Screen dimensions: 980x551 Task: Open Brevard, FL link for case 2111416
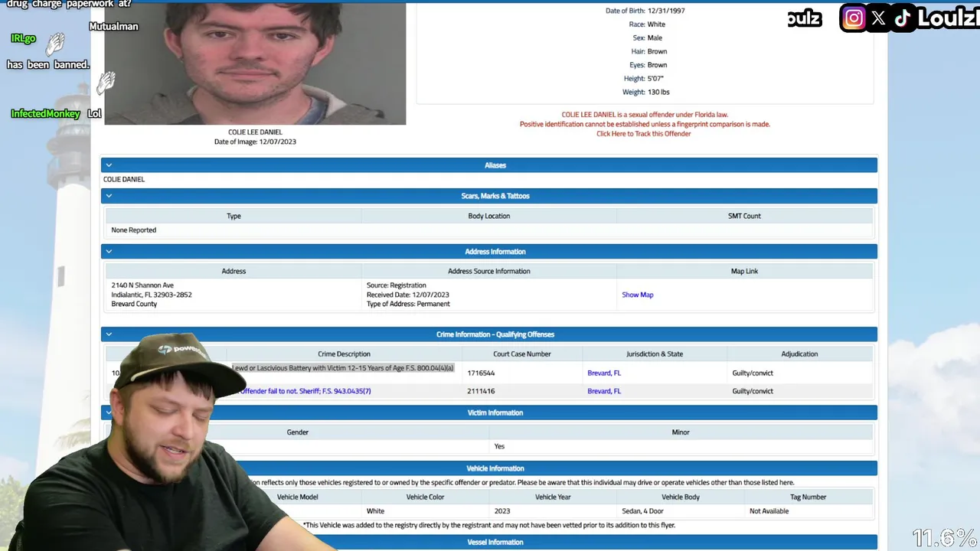pyautogui.click(x=604, y=391)
